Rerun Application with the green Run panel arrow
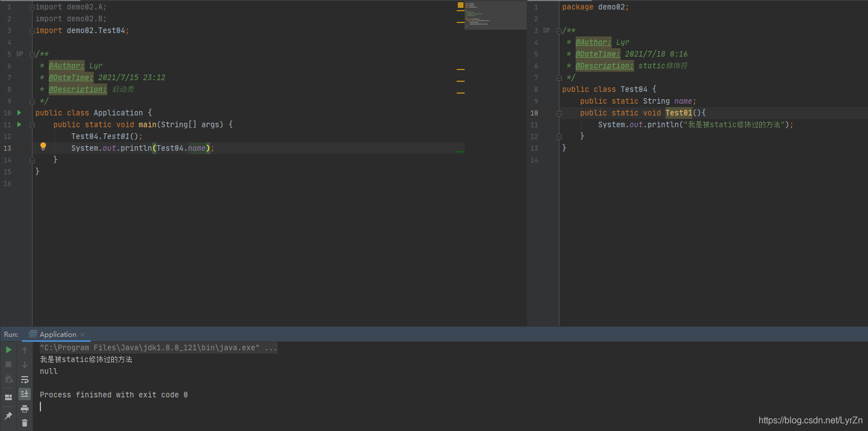The width and height of the screenshot is (868, 431). pyautogui.click(x=8, y=350)
